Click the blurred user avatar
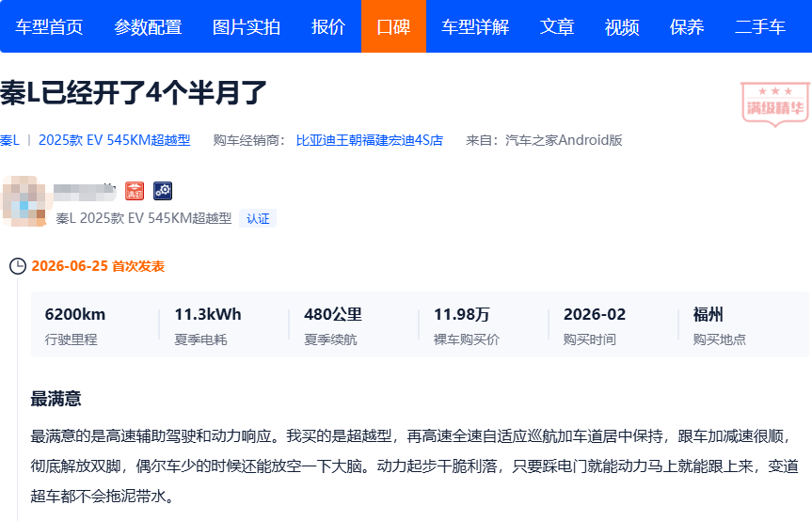Viewport: 812px width, 521px height. coord(24,201)
